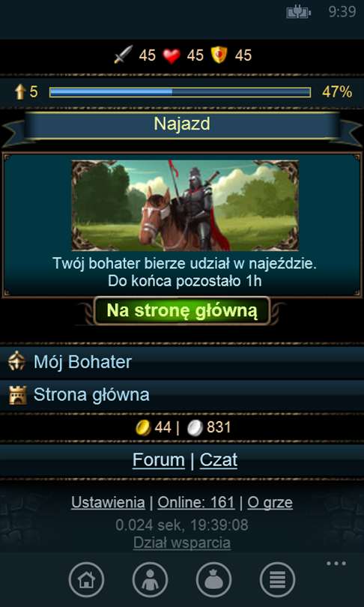Click the gold coin currency icon

[143, 427]
